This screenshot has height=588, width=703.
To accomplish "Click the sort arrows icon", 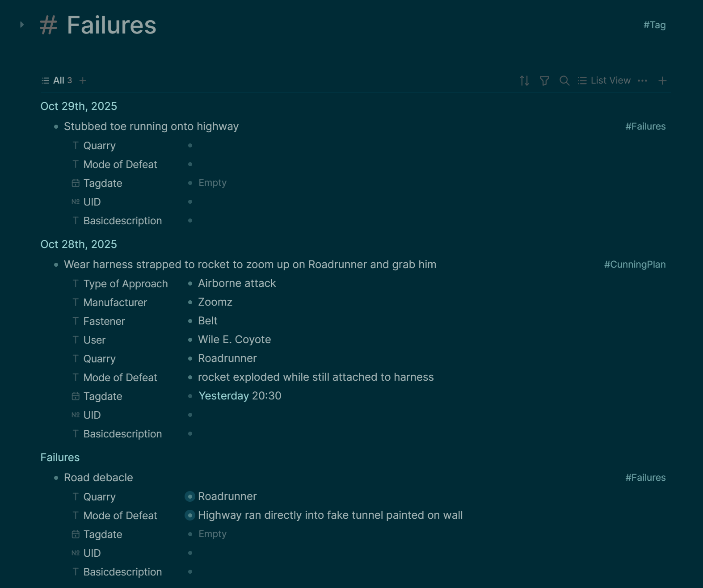I will coord(524,81).
